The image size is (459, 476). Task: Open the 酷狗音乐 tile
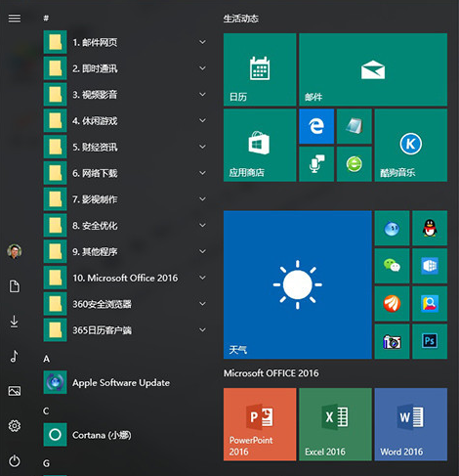(411, 146)
